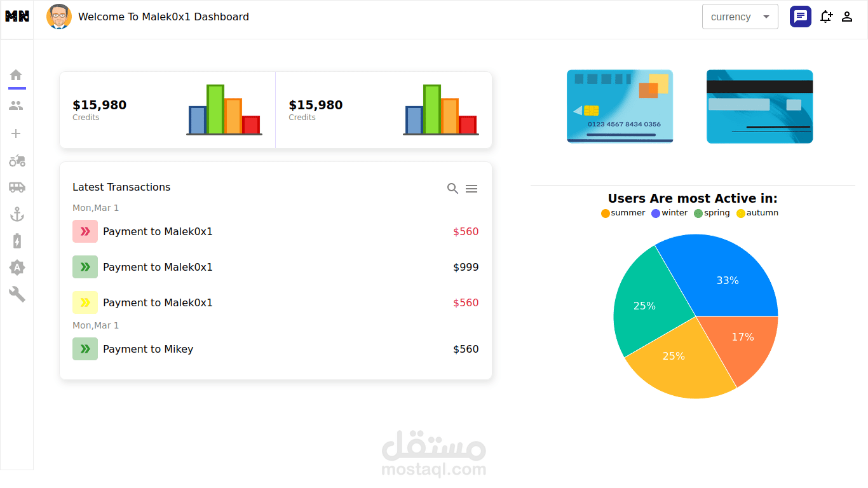Expand the Latest Transactions list menu

pyautogui.click(x=471, y=188)
